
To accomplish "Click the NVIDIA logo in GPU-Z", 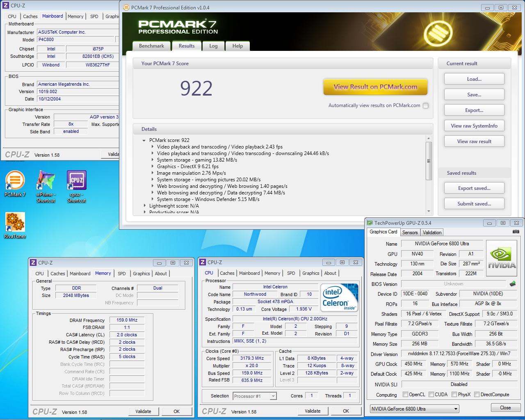I will (x=502, y=258).
